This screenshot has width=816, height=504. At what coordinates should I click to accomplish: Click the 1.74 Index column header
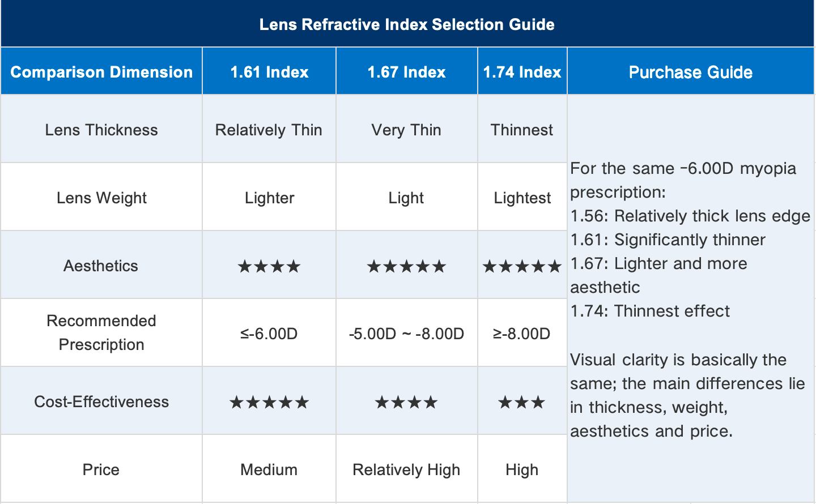click(x=522, y=72)
